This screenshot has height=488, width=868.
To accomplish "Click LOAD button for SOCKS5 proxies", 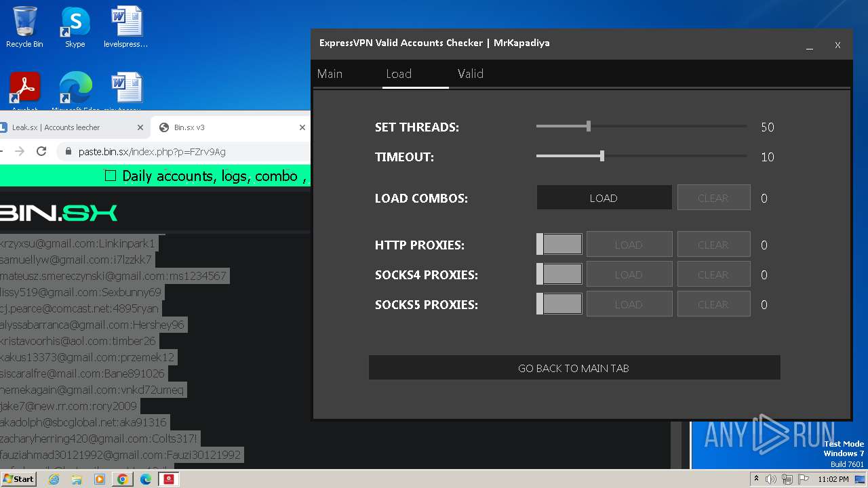I will click(629, 304).
